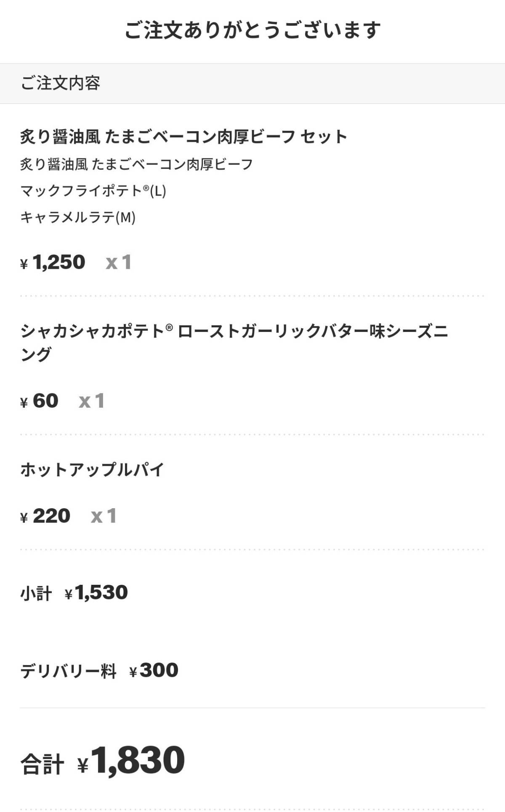Screen dimensions: 505x812
Task: Click the ¥1,250 set price
Action: tap(53, 262)
